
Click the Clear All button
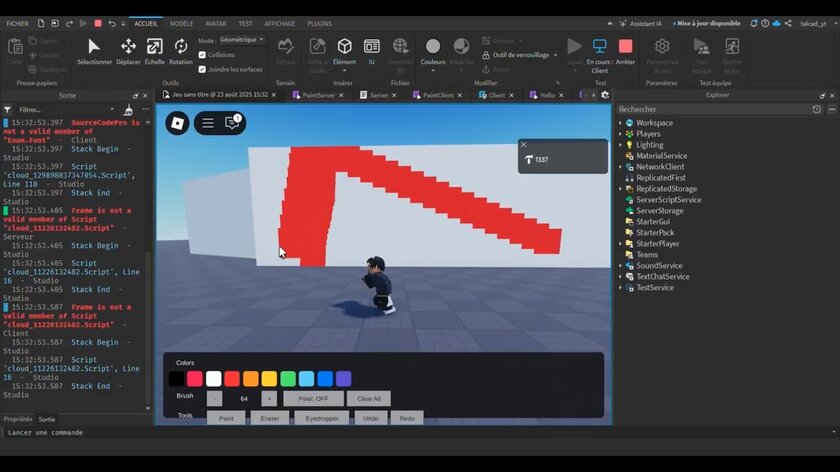point(369,399)
